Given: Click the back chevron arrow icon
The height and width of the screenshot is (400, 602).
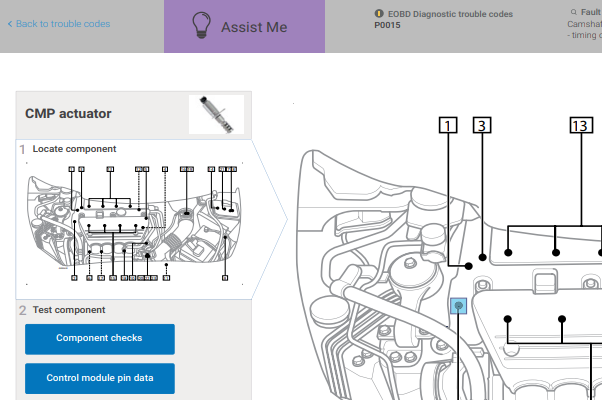Looking at the screenshot, I should coord(10,24).
